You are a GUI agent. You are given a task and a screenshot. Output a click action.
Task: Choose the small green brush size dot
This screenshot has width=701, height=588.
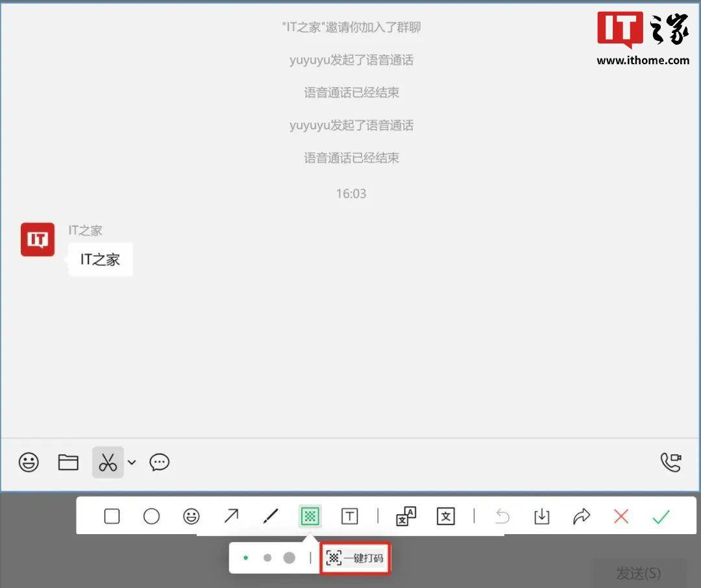pyautogui.click(x=245, y=557)
